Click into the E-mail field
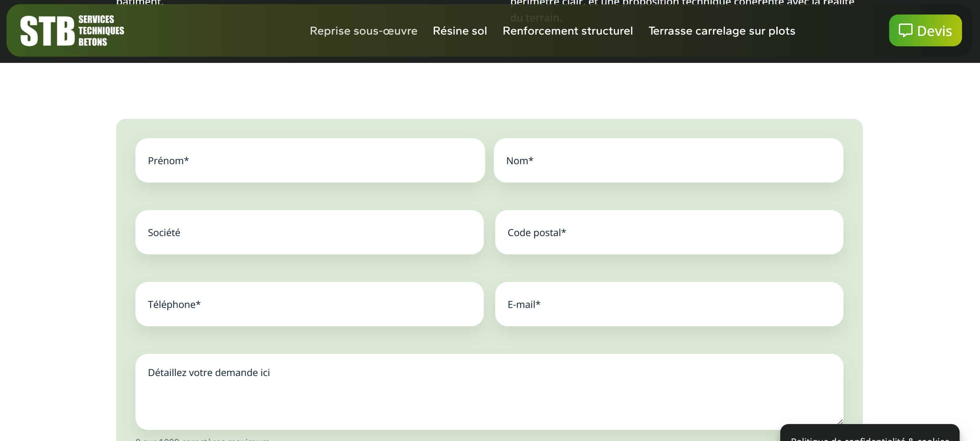Image resolution: width=980 pixels, height=441 pixels. point(669,304)
